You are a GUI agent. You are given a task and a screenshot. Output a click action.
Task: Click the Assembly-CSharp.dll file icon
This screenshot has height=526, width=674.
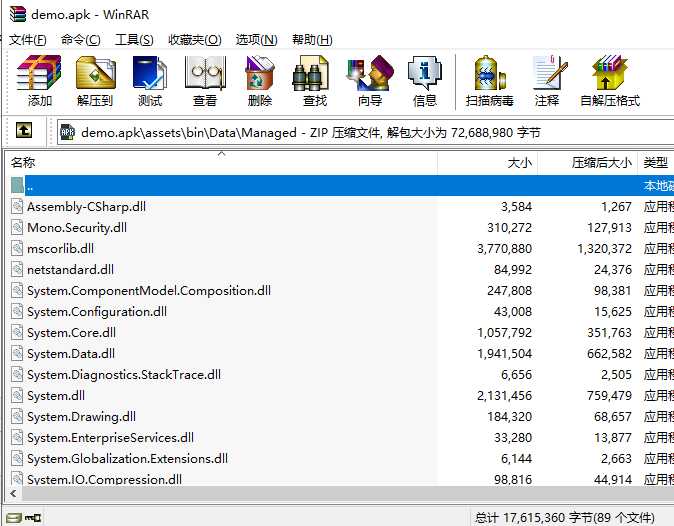click(17, 206)
